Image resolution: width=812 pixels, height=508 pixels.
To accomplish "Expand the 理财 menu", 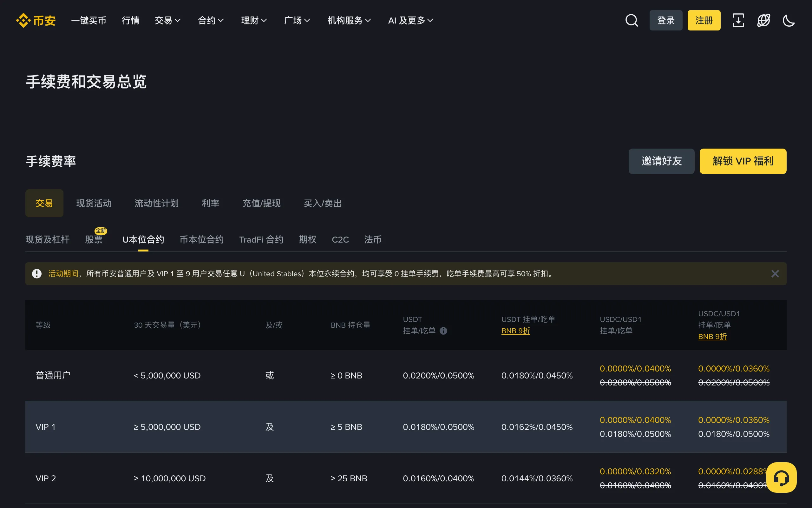I will tap(254, 21).
